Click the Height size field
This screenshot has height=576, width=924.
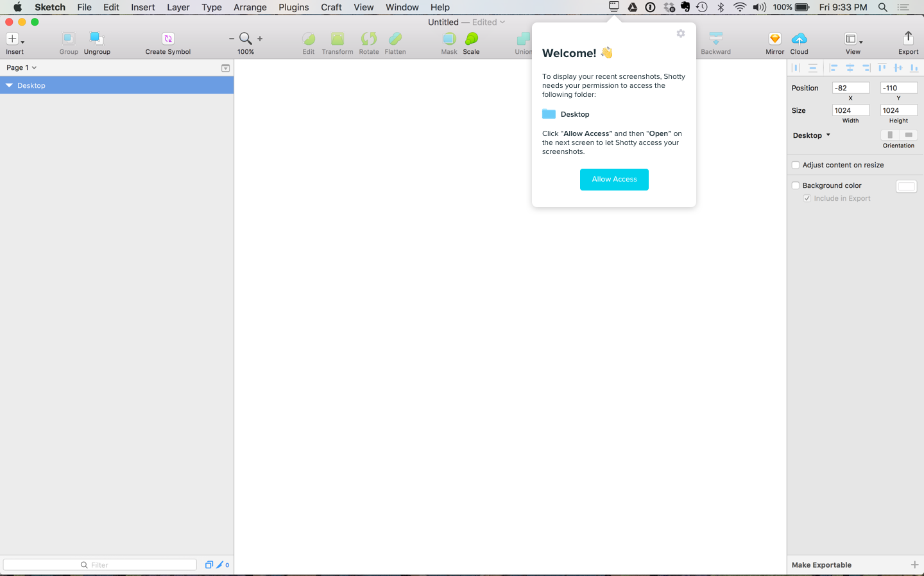pos(899,110)
